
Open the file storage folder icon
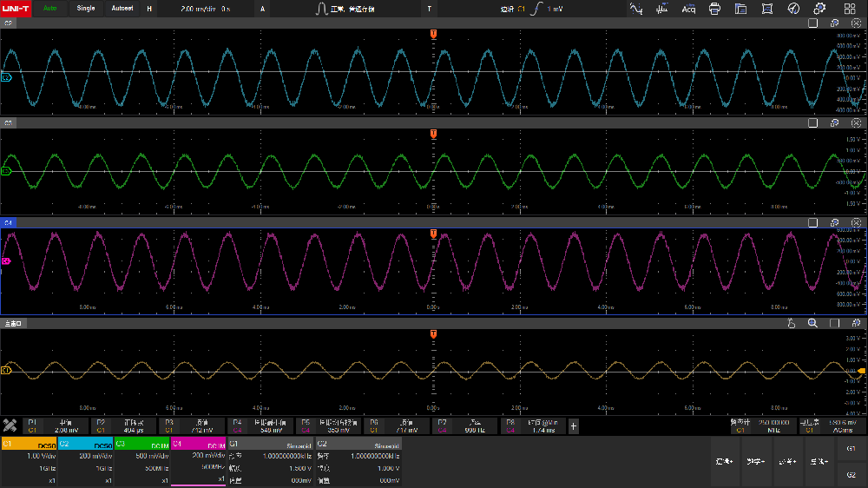[740, 9]
